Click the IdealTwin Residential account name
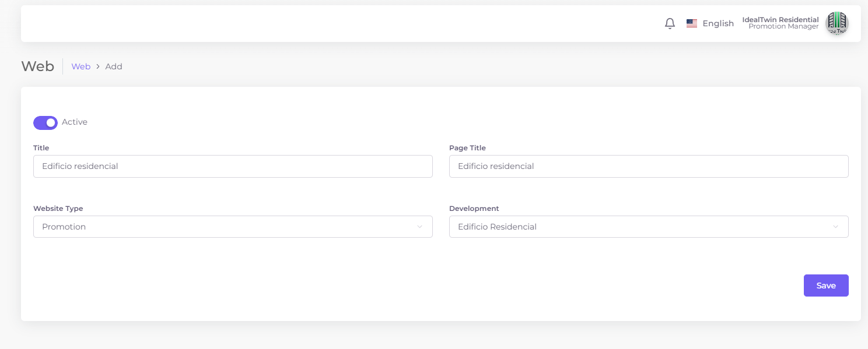Image resolution: width=868 pixels, height=349 pixels. coord(780,20)
